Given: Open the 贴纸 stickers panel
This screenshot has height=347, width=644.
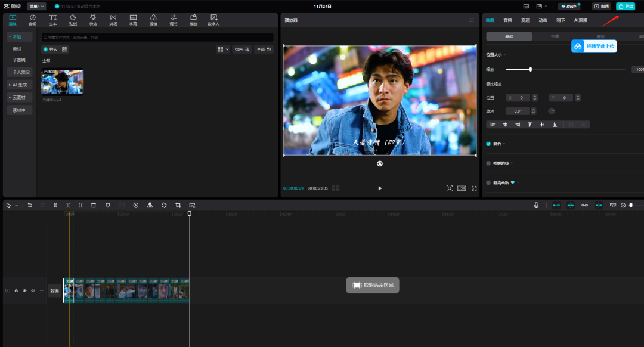Looking at the screenshot, I should [73, 20].
